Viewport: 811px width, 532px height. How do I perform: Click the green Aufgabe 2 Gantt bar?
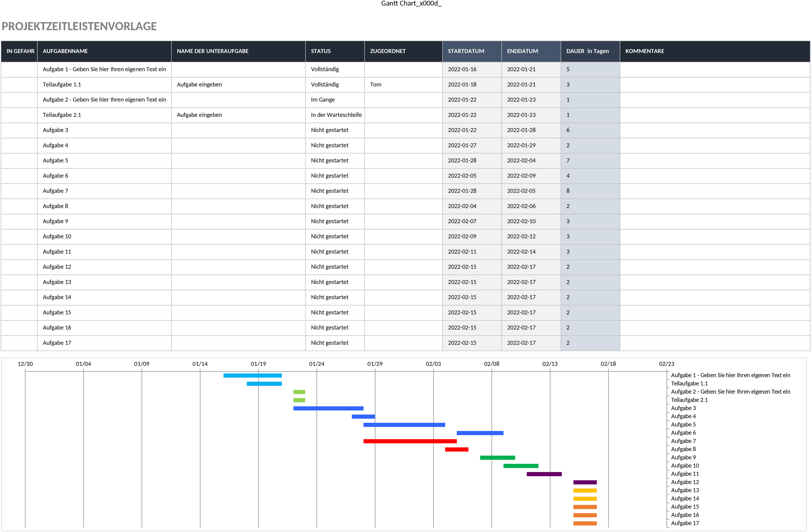299,392
